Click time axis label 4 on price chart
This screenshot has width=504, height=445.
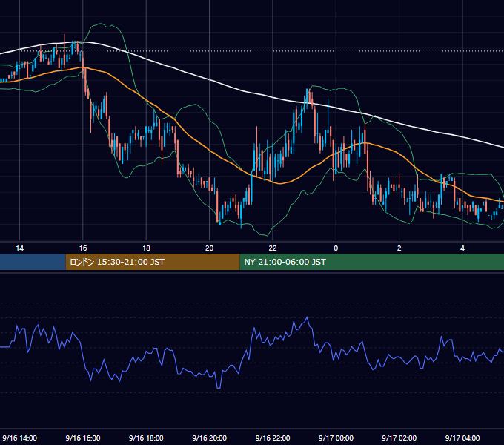point(462,248)
